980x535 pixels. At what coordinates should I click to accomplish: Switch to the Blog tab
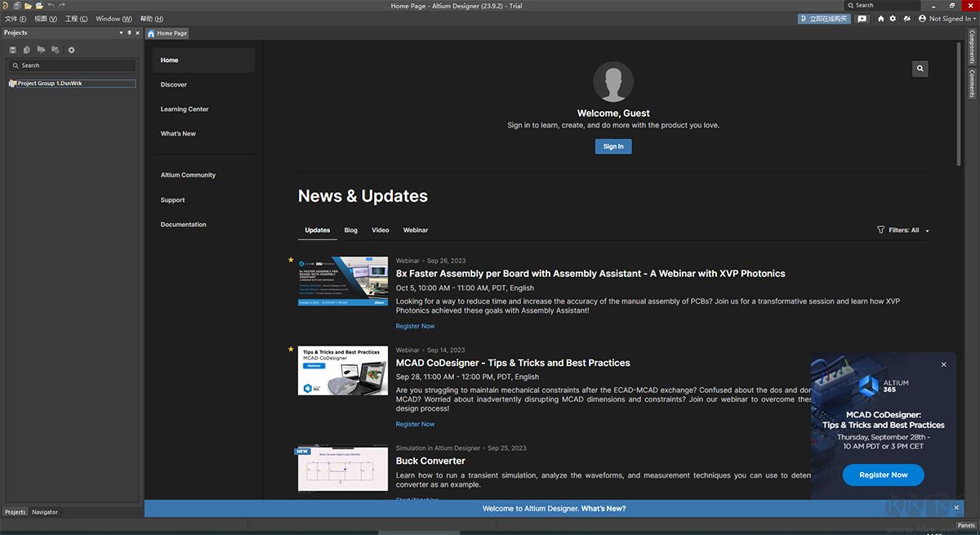tap(350, 230)
